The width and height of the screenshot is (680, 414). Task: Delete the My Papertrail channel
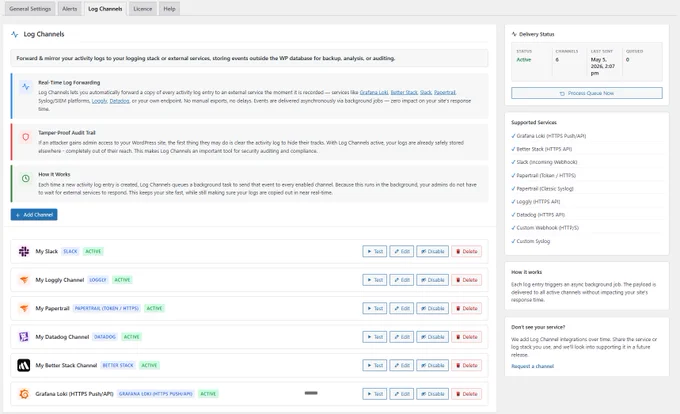pyautogui.click(x=467, y=308)
